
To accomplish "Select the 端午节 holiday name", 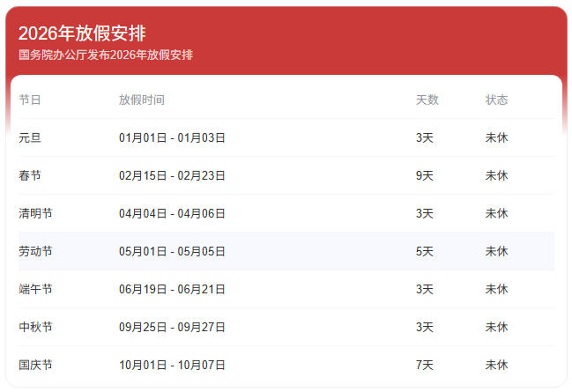I will point(35,289).
